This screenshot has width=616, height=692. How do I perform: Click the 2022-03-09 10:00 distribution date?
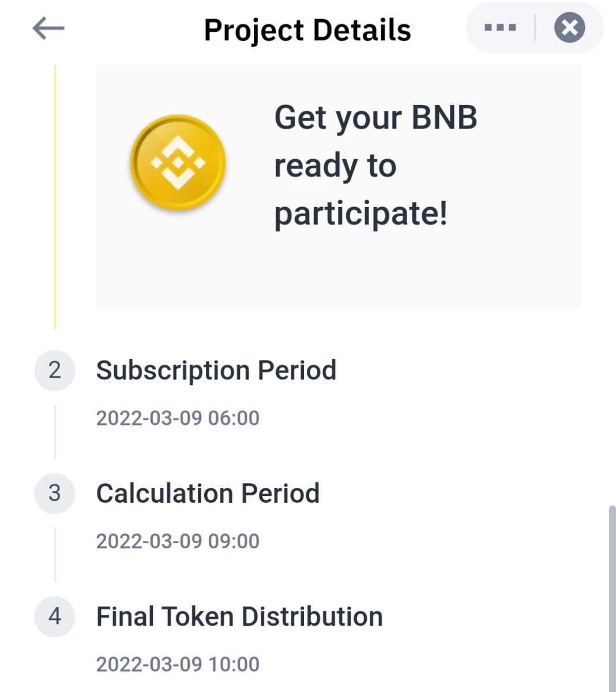tap(178, 664)
